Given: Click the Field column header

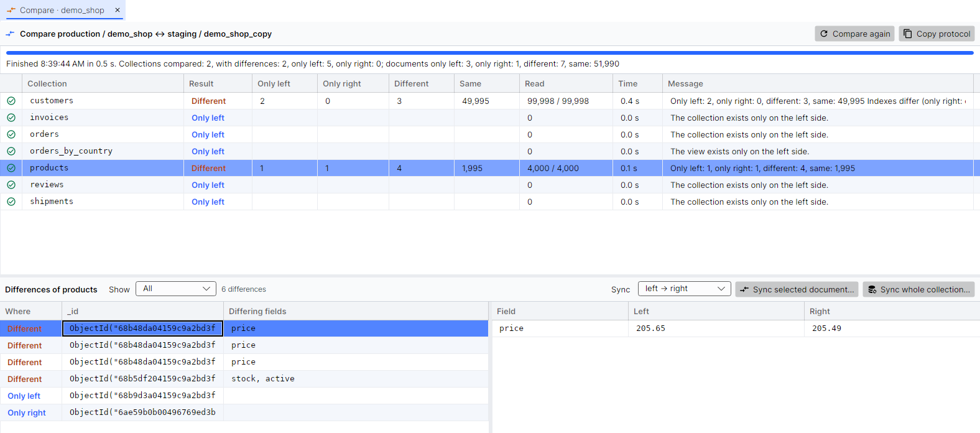Looking at the screenshot, I should click(x=560, y=311).
